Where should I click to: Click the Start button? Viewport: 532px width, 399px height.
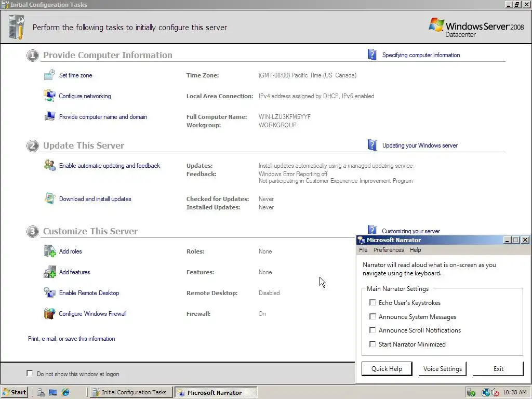point(14,392)
